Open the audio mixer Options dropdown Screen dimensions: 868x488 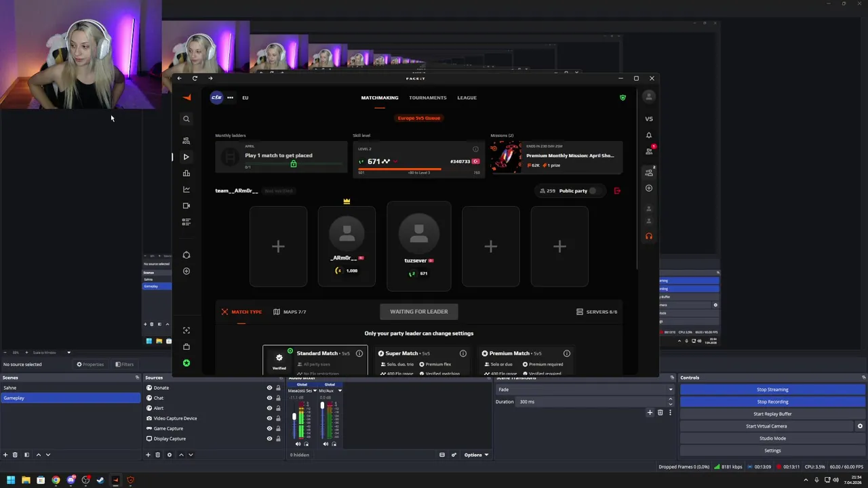coord(476,455)
